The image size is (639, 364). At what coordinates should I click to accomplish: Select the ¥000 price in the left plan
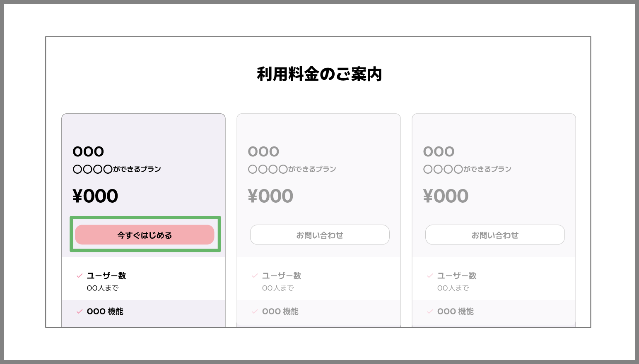coord(95,196)
